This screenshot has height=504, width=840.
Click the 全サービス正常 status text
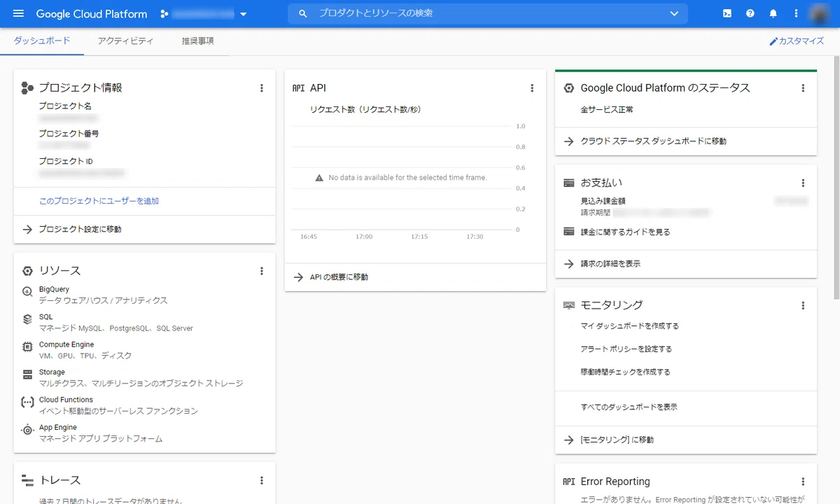(607, 110)
